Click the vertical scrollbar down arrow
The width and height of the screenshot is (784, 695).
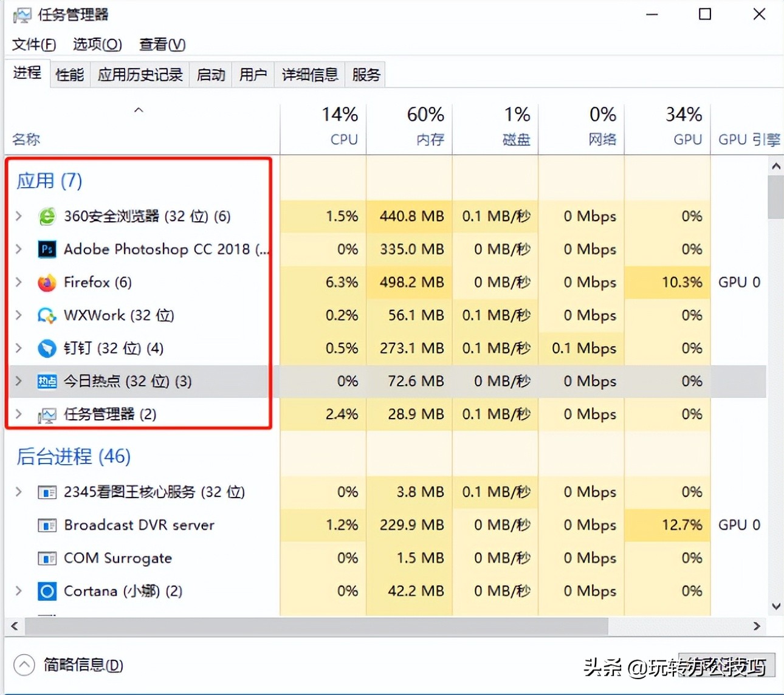coord(775,606)
